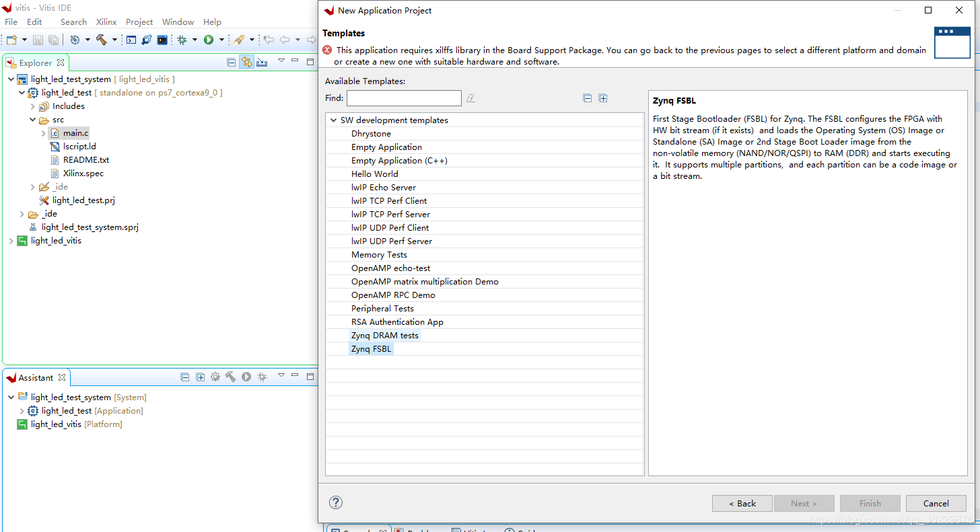This screenshot has height=532, width=980.
Task: Open the Search menu
Action: coord(73,22)
